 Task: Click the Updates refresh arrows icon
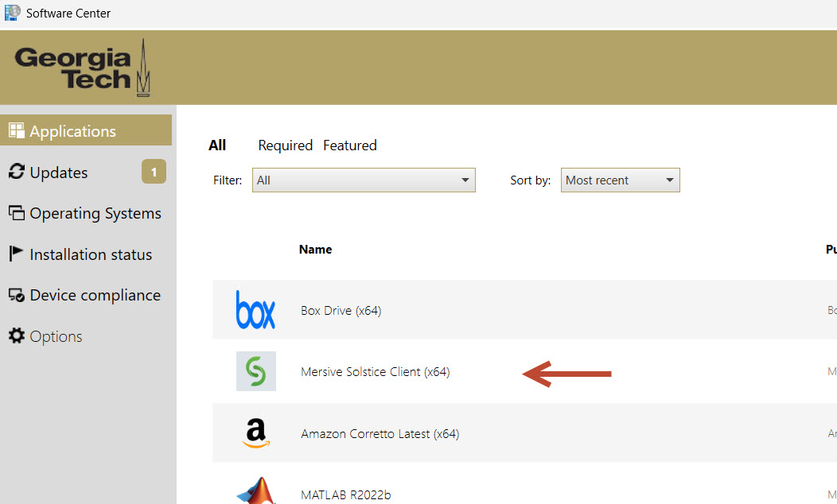click(x=17, y=171)
